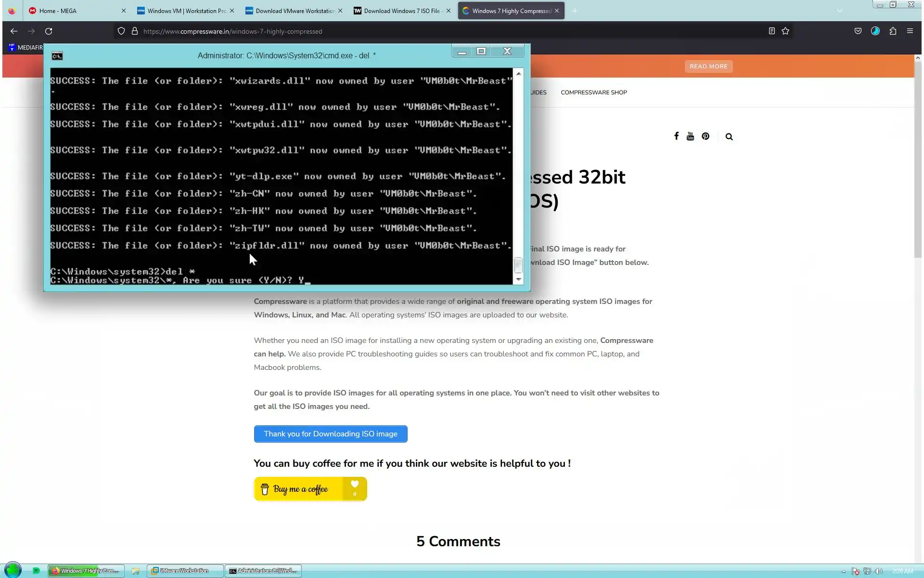Expand the list all tabs chevron

[x=840, y=11]
